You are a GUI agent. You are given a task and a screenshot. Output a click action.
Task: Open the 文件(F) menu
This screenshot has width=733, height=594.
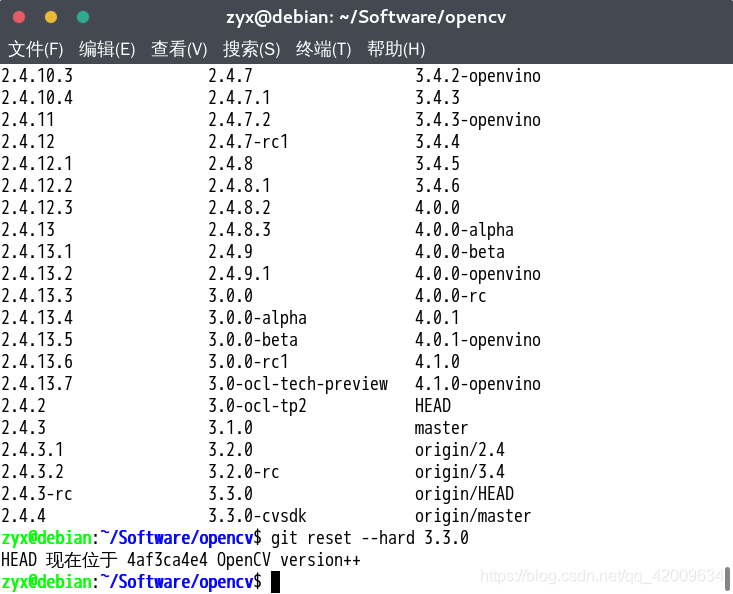pos(36,49)
